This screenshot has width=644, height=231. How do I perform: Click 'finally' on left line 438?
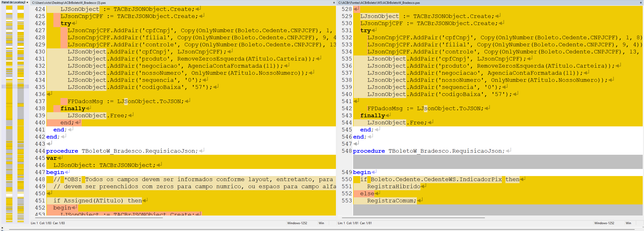click(x=73, y=108)
